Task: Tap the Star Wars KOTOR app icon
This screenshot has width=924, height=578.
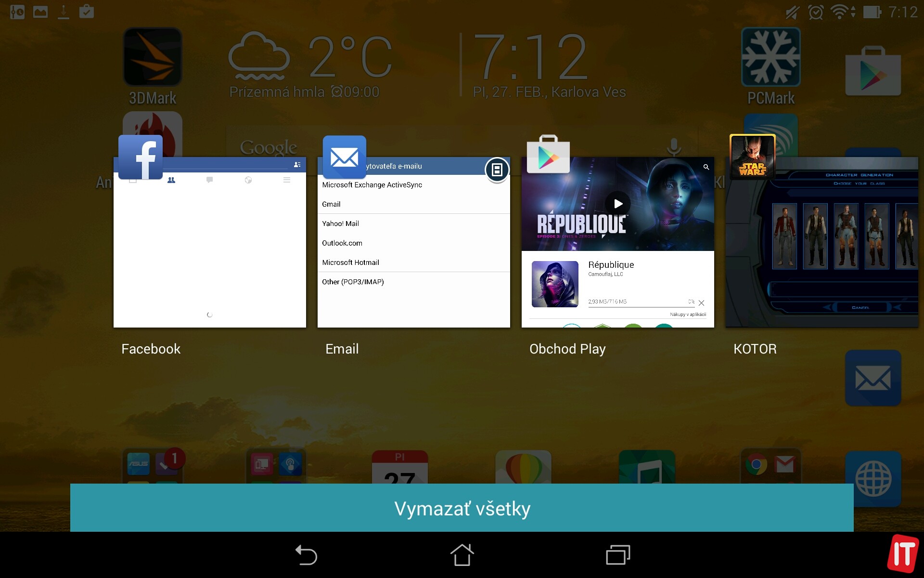Action: (752, 157)
